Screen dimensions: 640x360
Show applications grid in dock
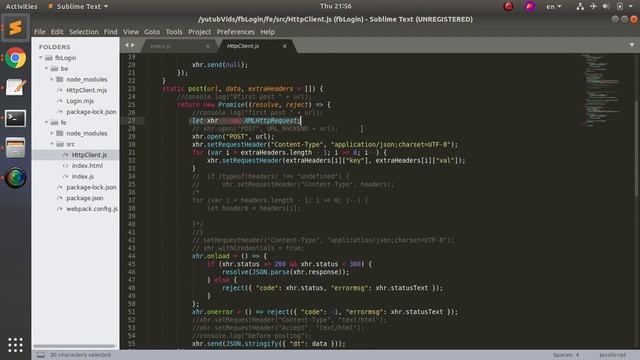[16, 345]
